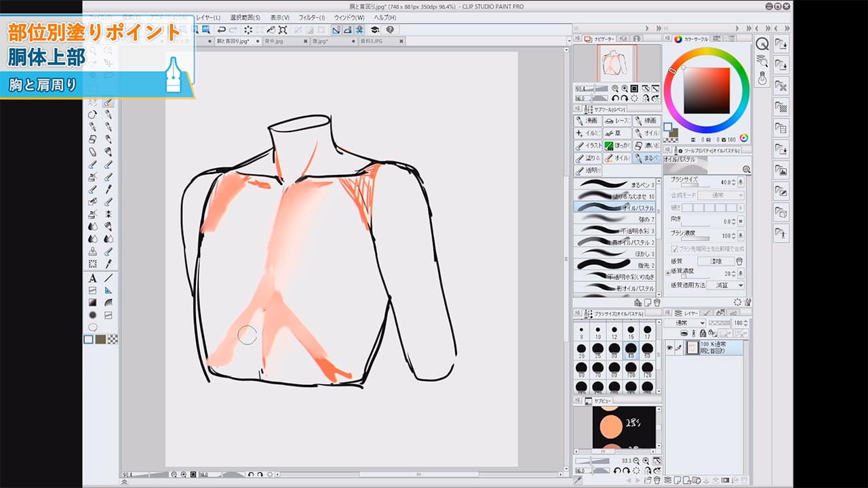Zoom out in the Navigator panel
The width and height of the screenshot is (868, 488).
(615, 88)
